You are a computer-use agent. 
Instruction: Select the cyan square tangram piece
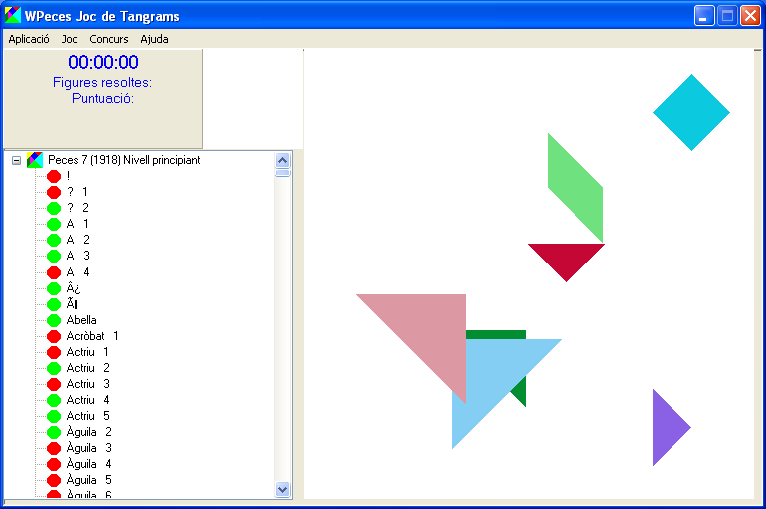(x=691, y=112)
